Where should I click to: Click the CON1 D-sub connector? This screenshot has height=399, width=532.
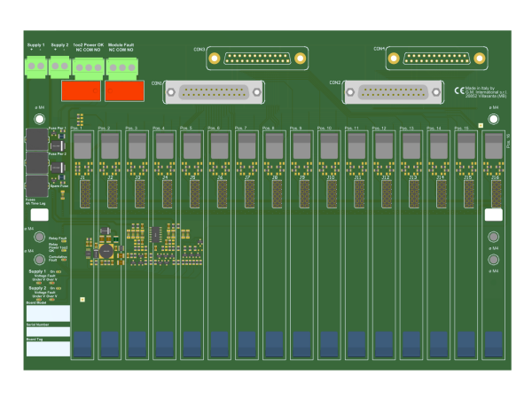[x=222, y=91]
